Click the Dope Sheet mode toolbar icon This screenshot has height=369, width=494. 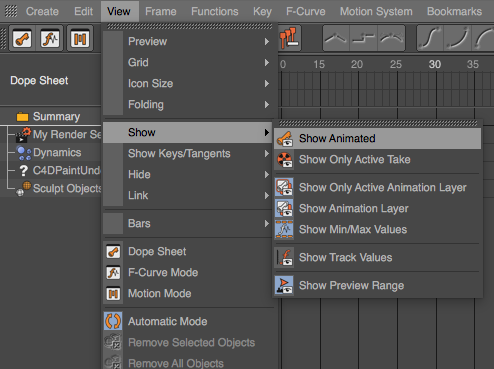point(22,39)
